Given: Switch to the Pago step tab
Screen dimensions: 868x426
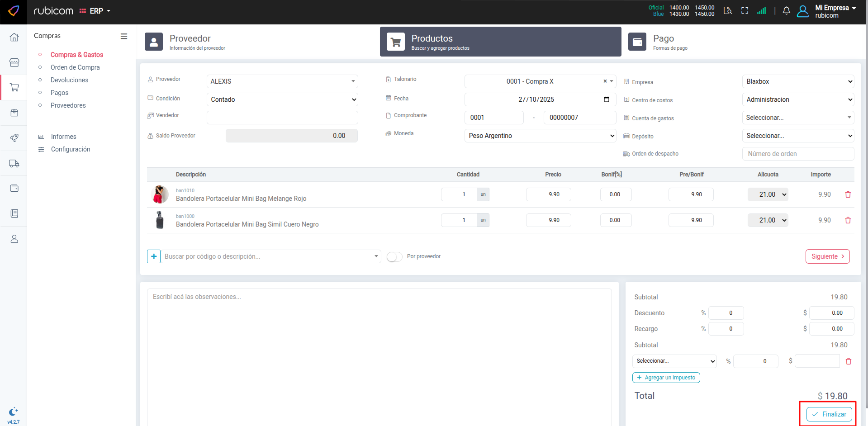Looking at the screenshot, I should coord(663,42).
